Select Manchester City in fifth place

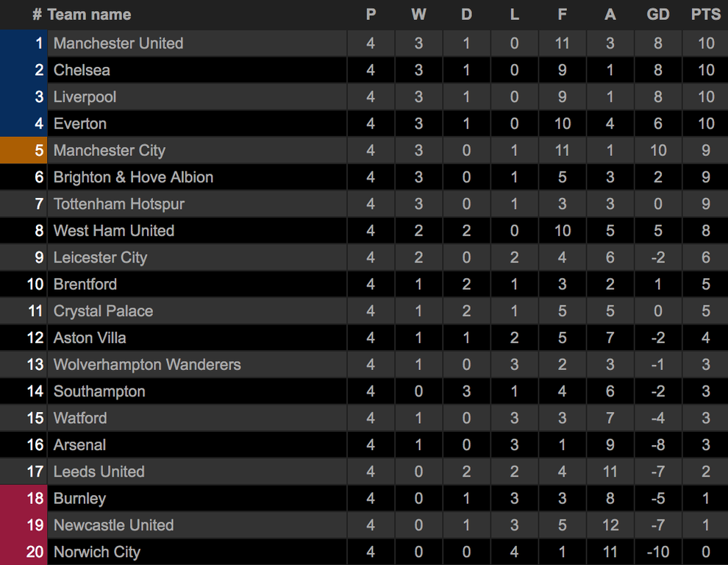click(109, 151)
